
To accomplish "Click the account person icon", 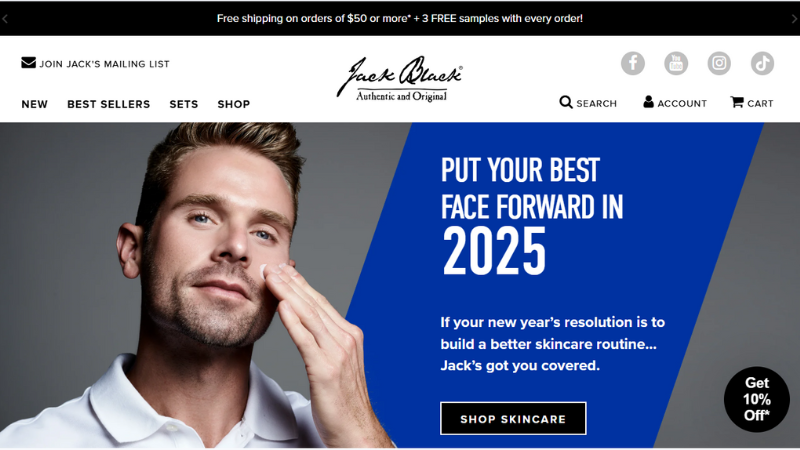I will 648,102.
